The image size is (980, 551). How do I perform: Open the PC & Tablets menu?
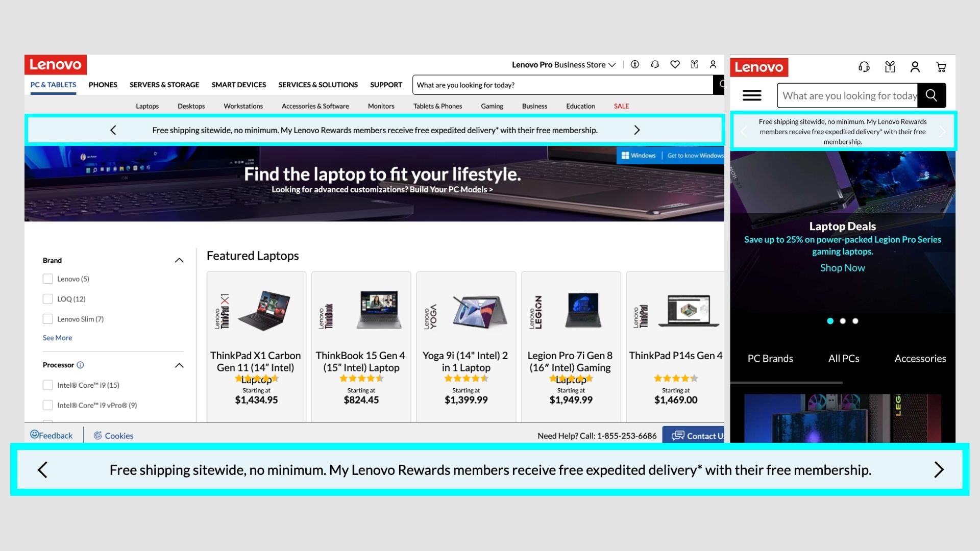[x=53, y=85]
